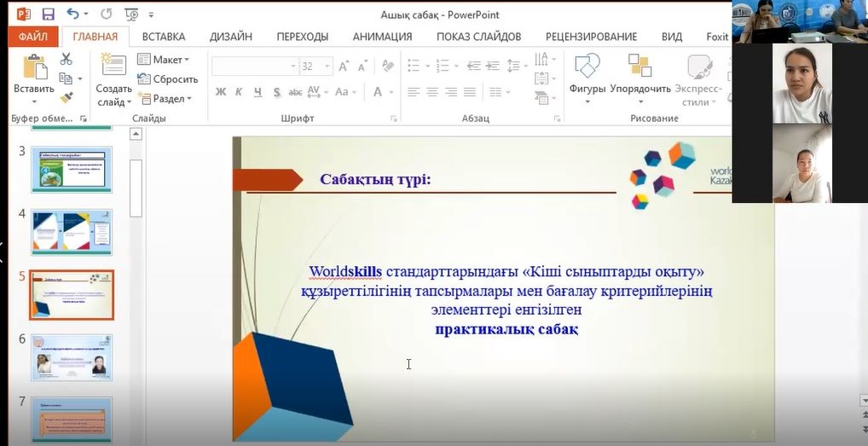The height and width of the screenshot is (446, 868).
Task: Expand the Макет layout dropdown
Action: coord(170,60)
